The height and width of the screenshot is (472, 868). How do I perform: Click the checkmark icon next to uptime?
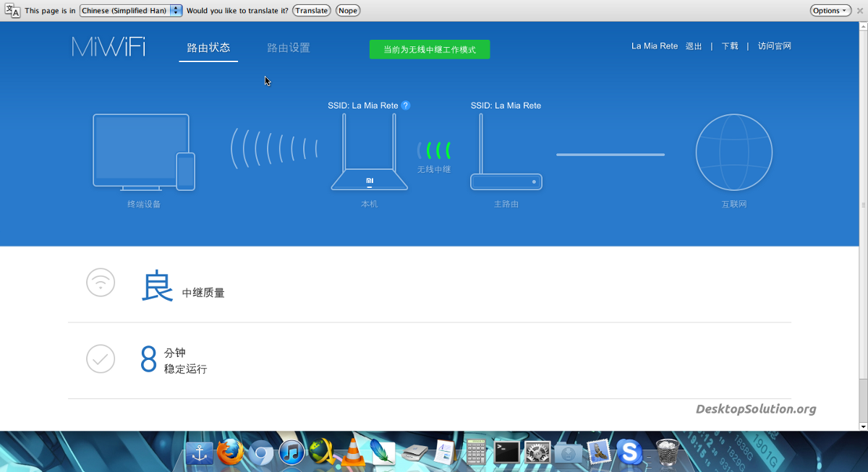point(100,359)
